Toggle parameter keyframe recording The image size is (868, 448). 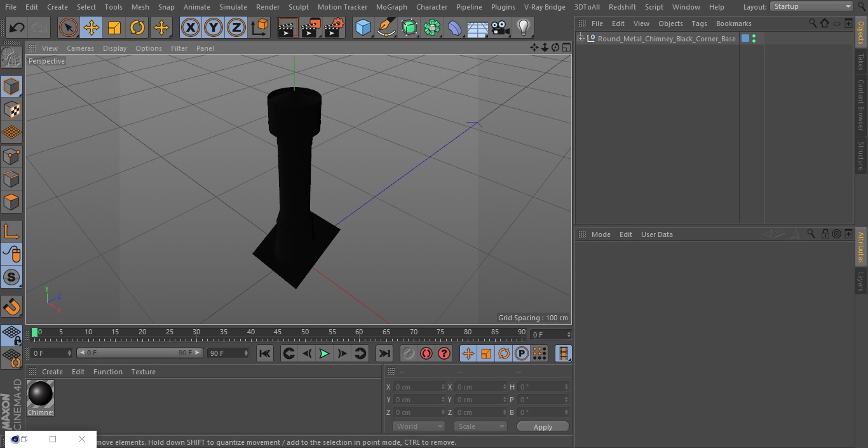pos(522,353)
